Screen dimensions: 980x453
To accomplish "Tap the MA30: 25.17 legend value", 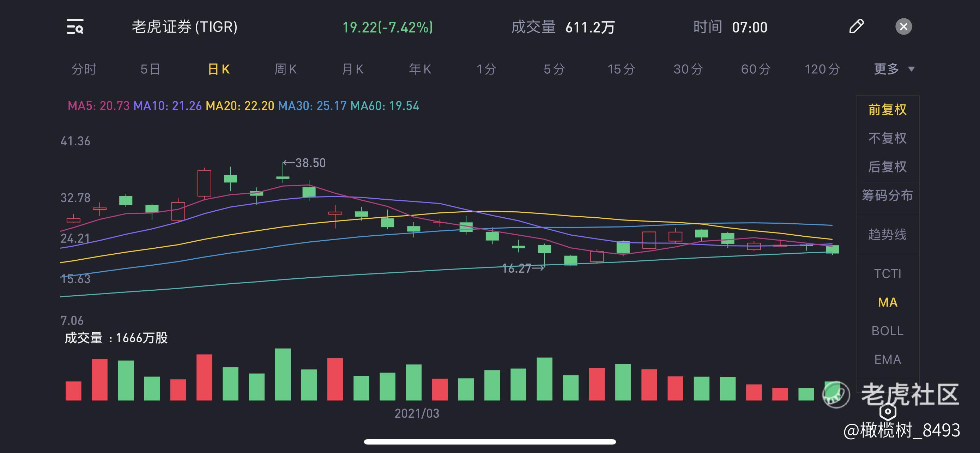I will [312, 106].
